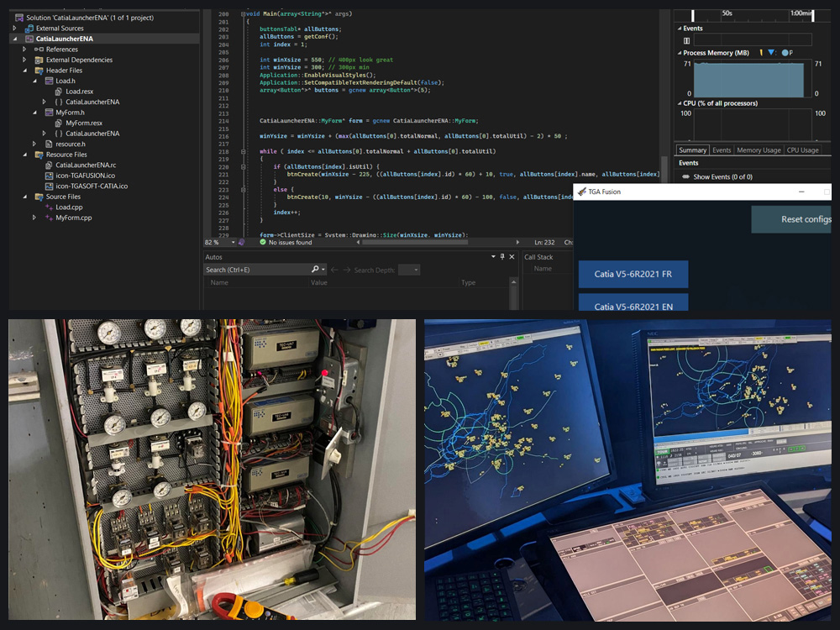
Task: Click the Reset configs button in TGA Fusion
Action: click(x=791, y=219)
